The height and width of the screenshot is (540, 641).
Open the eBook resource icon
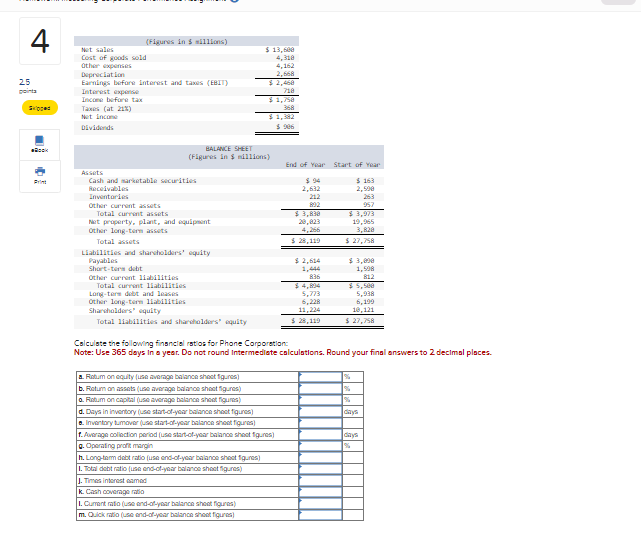[40, 144]
